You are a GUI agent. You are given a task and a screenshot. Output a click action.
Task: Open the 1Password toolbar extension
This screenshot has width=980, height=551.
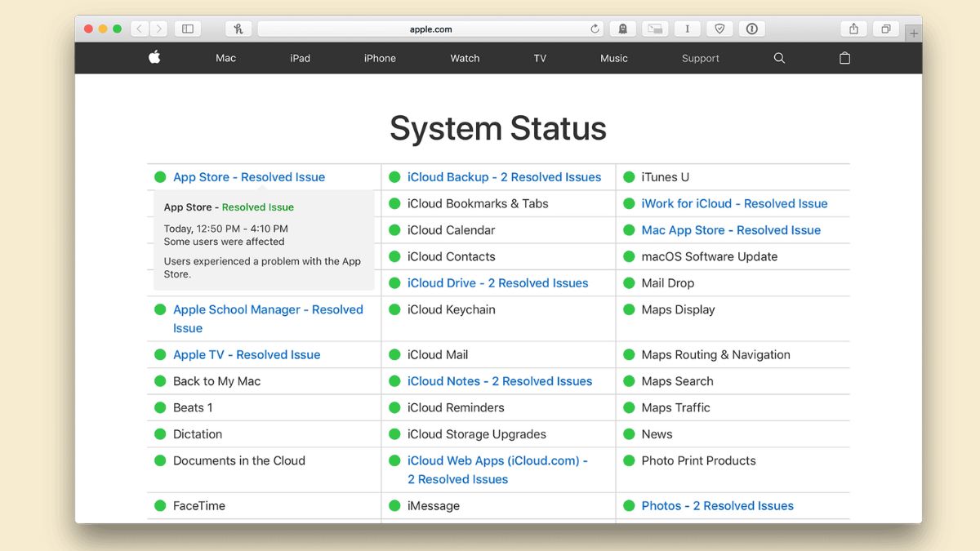point(751,29)
